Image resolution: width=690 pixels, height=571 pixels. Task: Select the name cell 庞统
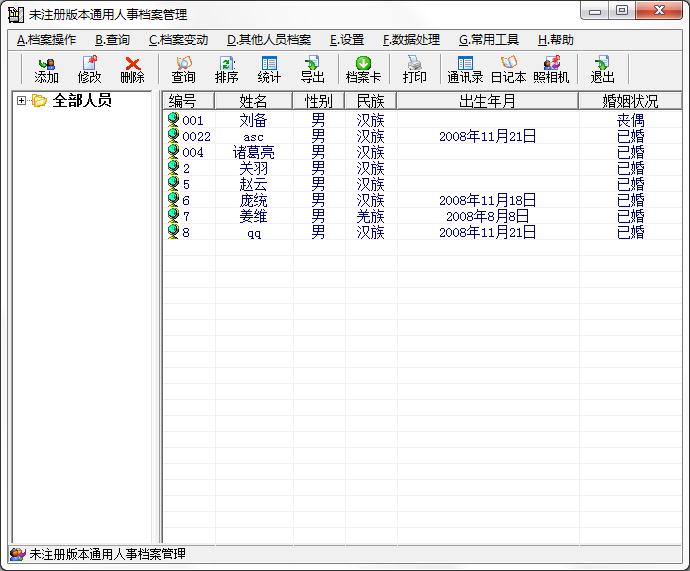pyautogui.click(x=253, y=200)
